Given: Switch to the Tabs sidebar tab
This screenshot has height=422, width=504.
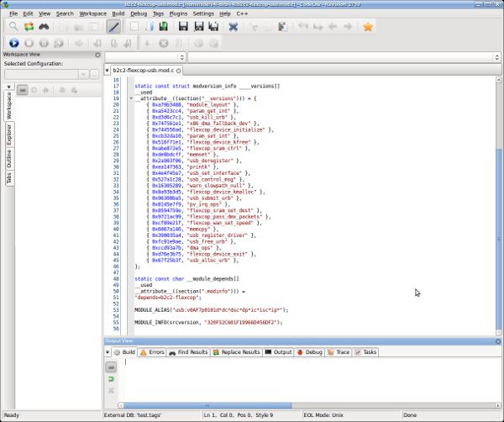Looking at the screenshot, I should pos(8,177).
